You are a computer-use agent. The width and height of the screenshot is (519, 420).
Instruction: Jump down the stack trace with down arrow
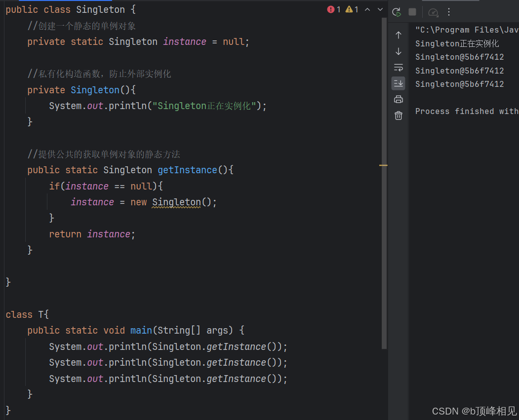click(x=399, y=51)
